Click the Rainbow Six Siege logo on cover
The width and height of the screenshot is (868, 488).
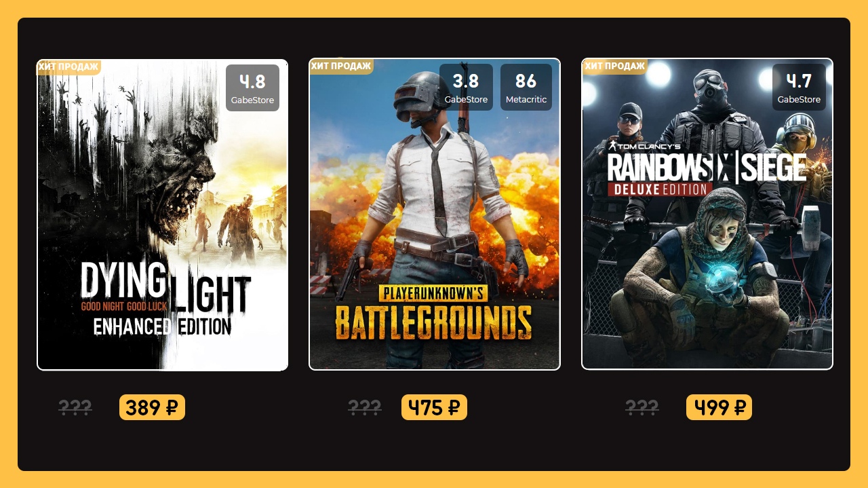[707, 165]
